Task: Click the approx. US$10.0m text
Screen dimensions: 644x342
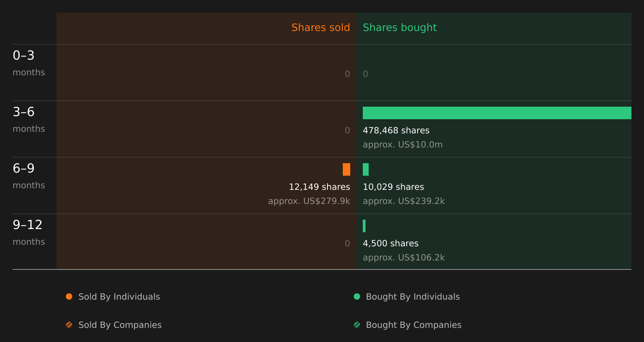Action: (403, 145)
